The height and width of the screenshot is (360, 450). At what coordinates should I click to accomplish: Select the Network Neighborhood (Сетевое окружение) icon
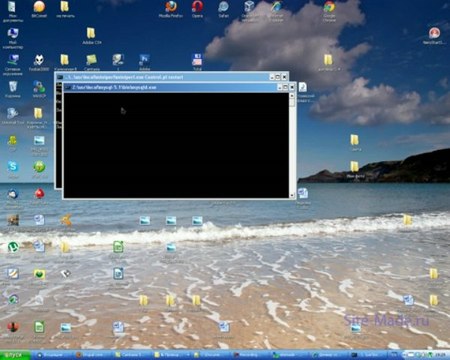pos(13,60)
